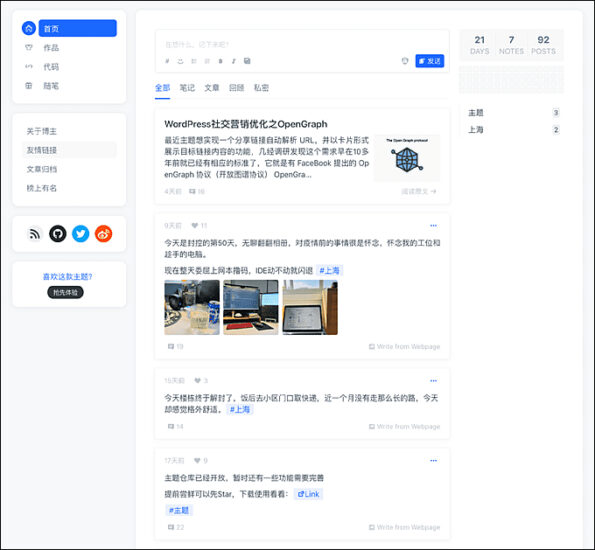
Task: Click the #主题 tag
Action: click(179, 511)
